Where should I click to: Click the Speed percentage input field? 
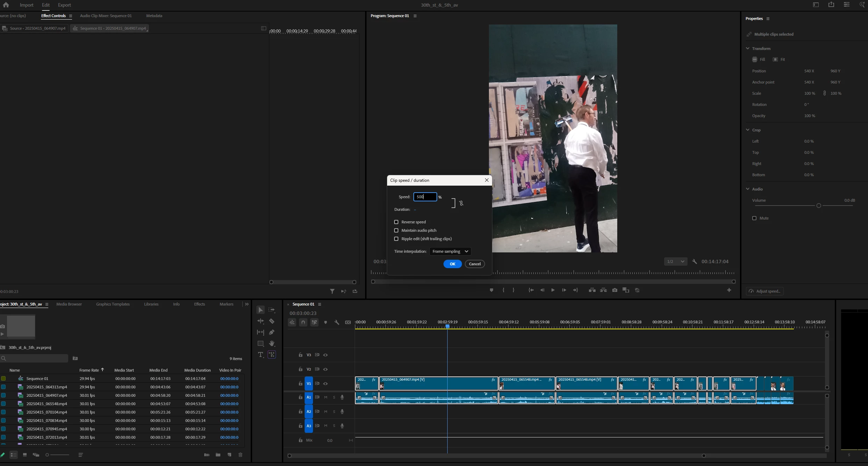425,197
